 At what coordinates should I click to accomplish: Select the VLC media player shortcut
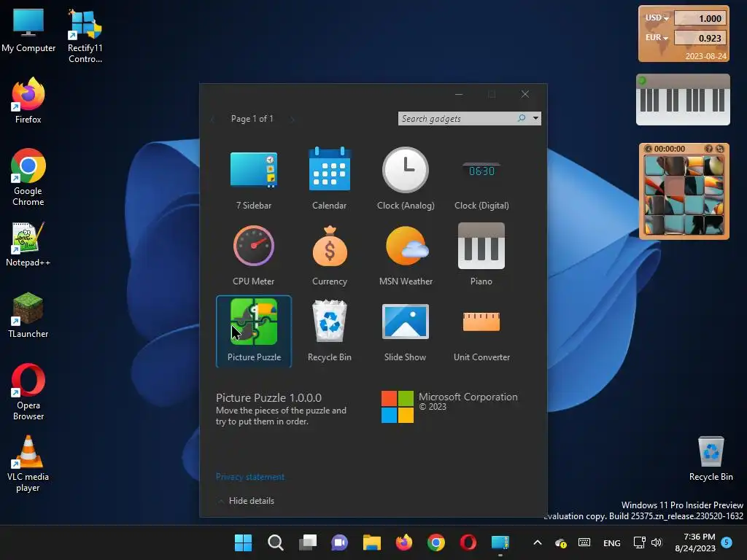[28, 464]
